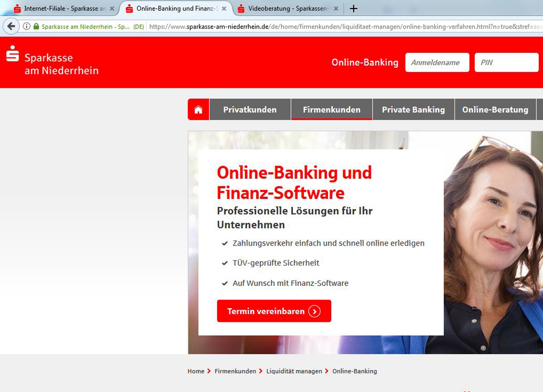The image size is (543, 392).
Task: Open the Private Banking menu
Action: tap(413, 110)
